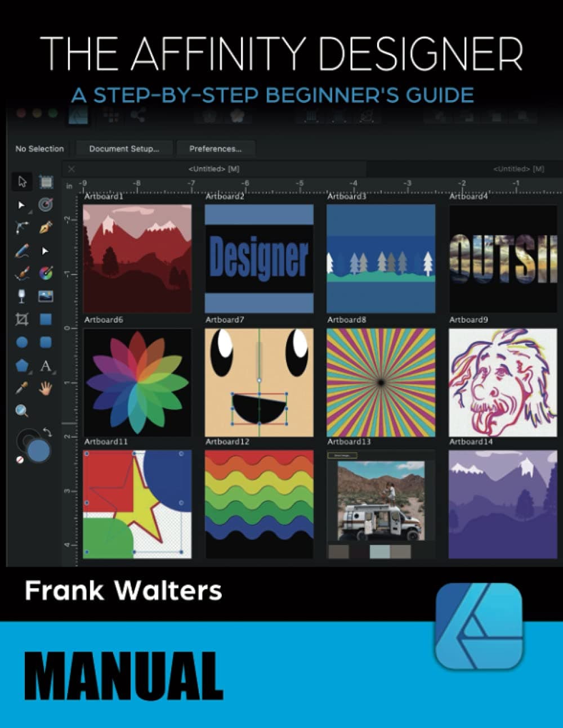This screenshot has height=728, width=563.
Task: Expand the polygon shape tool flyout
Action: [30, 372]
